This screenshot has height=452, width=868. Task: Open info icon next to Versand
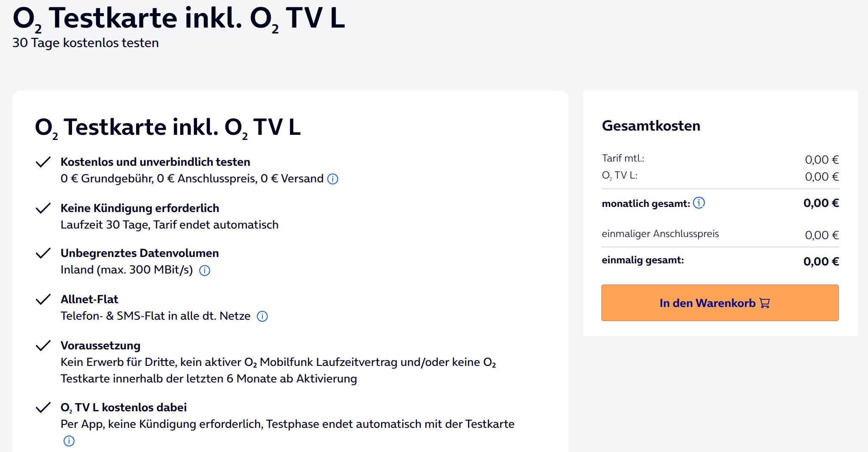333,179
